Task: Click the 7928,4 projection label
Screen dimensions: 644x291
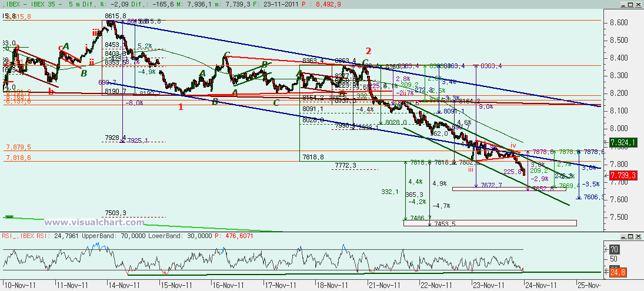Action: [115, 138]
